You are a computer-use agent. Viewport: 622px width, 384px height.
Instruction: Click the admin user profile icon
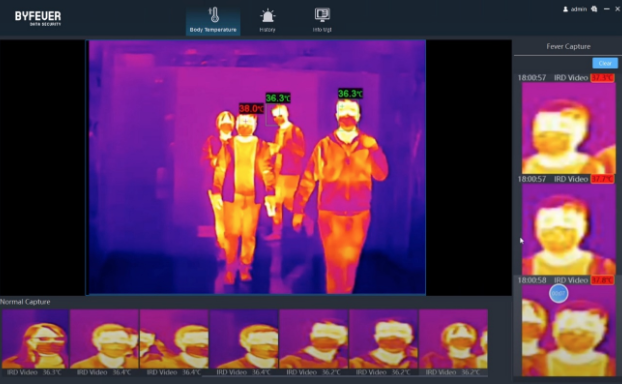565,9
